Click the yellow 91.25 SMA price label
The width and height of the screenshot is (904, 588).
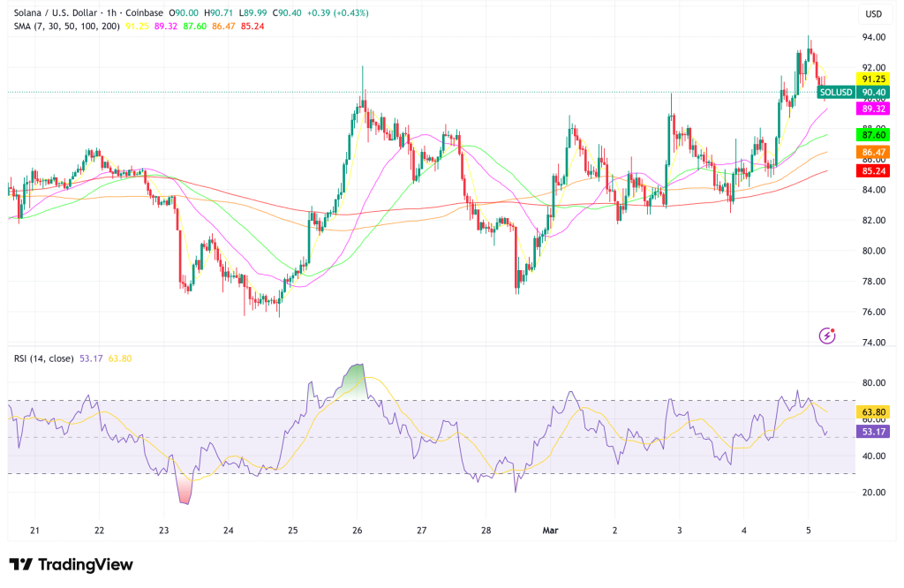click(875, 79)
